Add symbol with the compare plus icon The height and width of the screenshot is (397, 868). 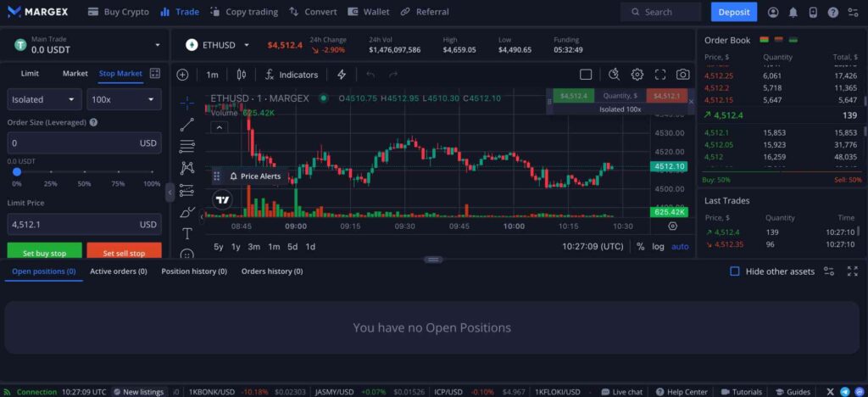[183, 75]
